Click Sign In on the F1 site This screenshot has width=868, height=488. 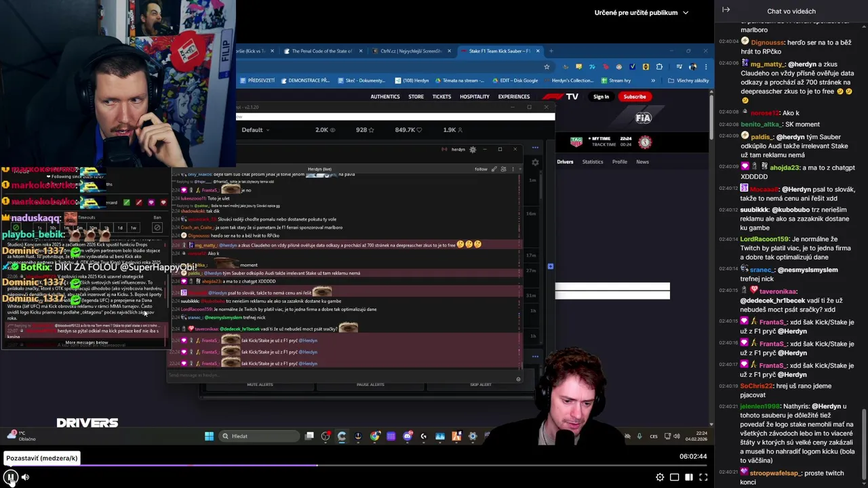(x=601, y=96)
